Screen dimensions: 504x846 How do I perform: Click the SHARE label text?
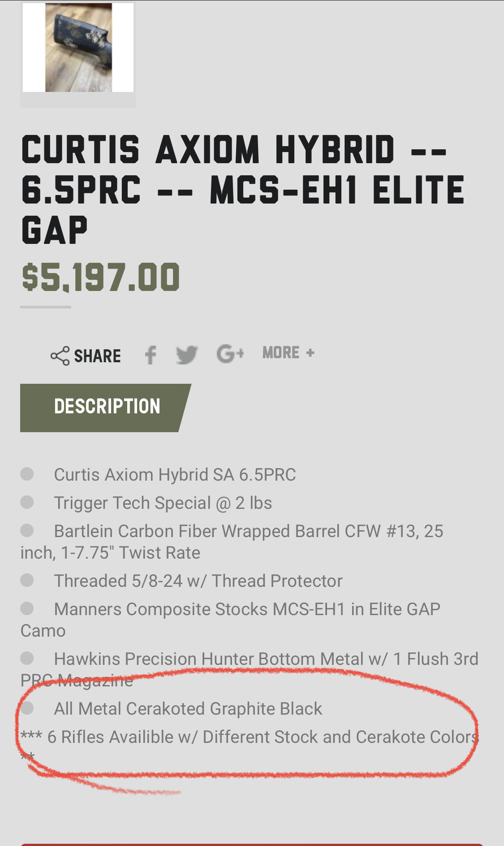[97, 356]
